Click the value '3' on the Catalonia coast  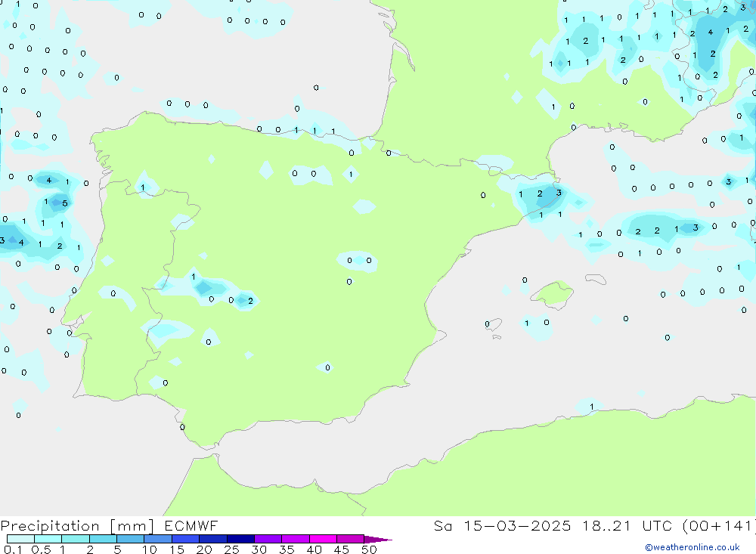(559, 193)
